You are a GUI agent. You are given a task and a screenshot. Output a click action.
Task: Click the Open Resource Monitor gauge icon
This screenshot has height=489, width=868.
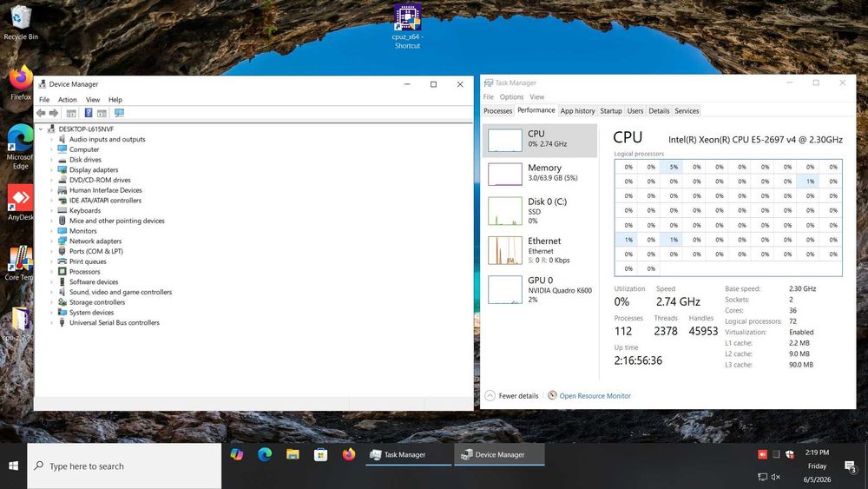click(x=552, y=395)
